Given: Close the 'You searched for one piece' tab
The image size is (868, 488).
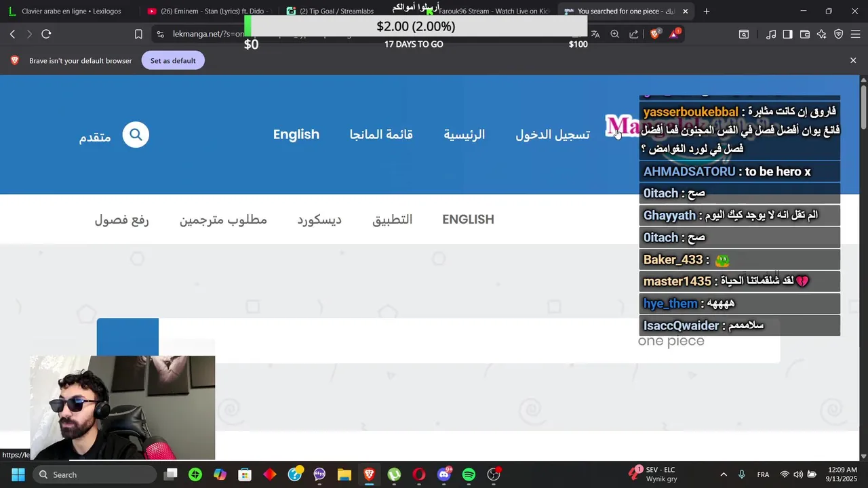Looking at the screenshot, I should [685, 11].
